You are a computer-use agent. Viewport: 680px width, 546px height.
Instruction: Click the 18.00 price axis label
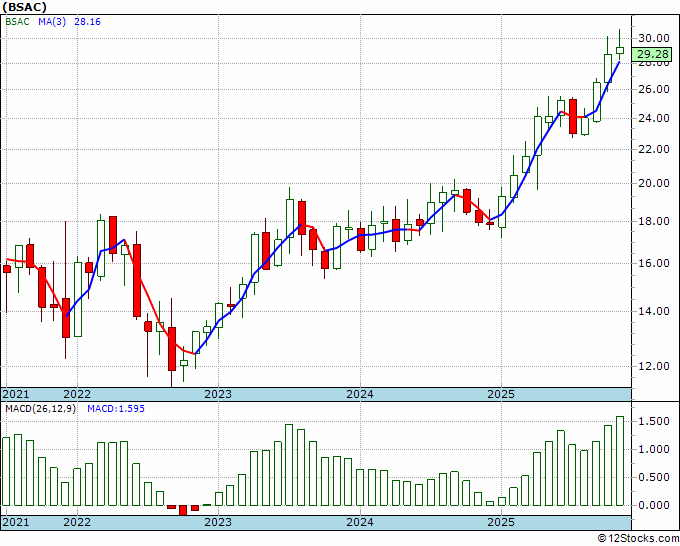654,221
